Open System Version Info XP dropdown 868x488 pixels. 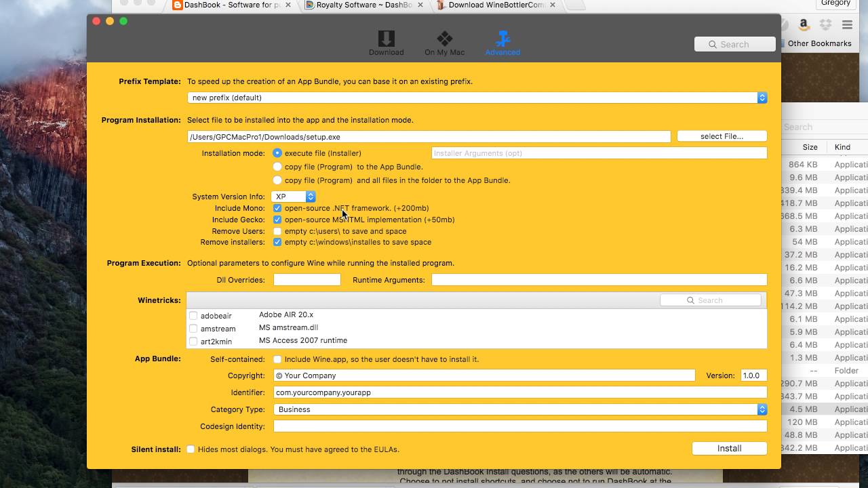click(293, 197)
